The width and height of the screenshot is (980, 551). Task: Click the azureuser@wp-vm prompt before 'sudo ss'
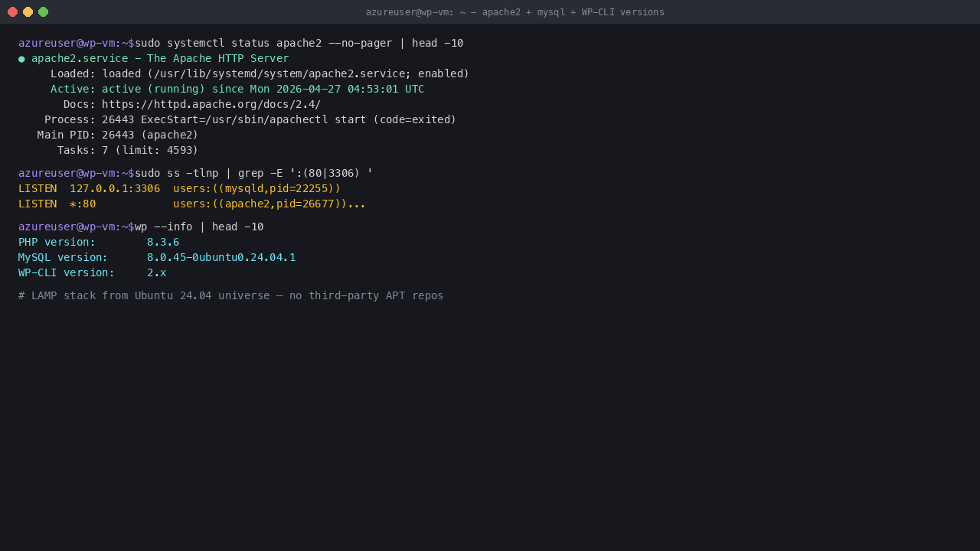point(77,173)
